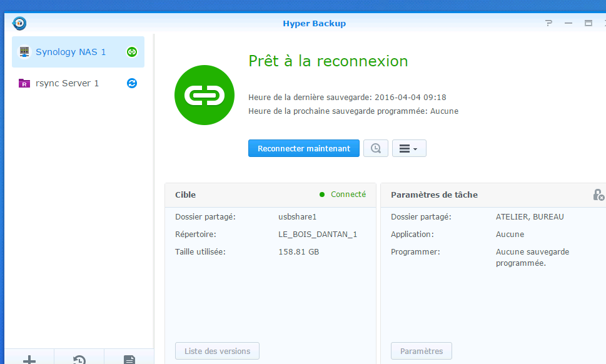Image resolution: width=606 pixels, height=364 pixels.
Task: Click the purple rsync server folder icon
Action: pyautogui.click(x=24, y=83)
